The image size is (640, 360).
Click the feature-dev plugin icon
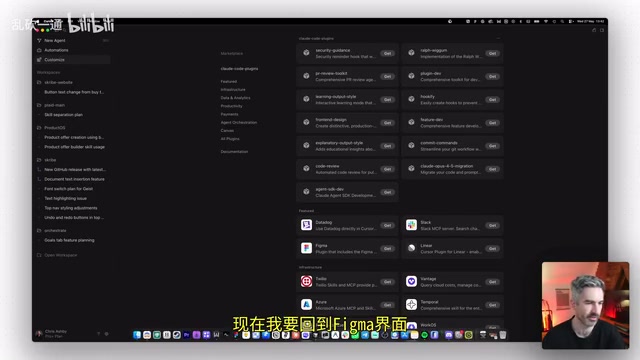[411, 122]
